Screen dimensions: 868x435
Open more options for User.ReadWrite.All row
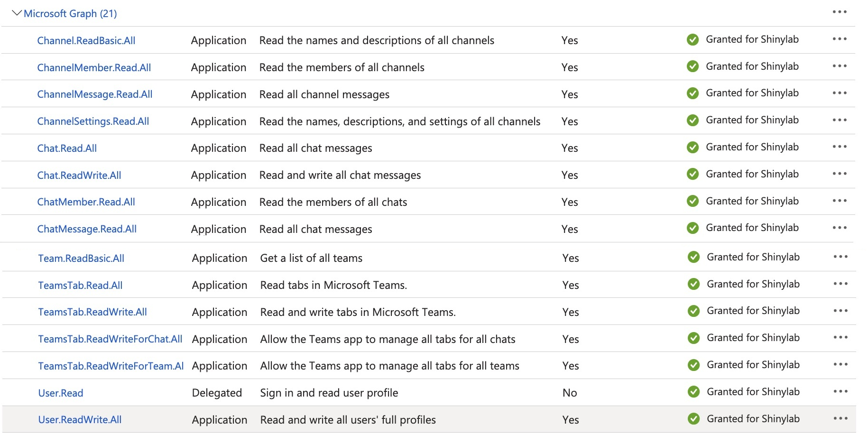pyautogui.click(x=840, y=418)
